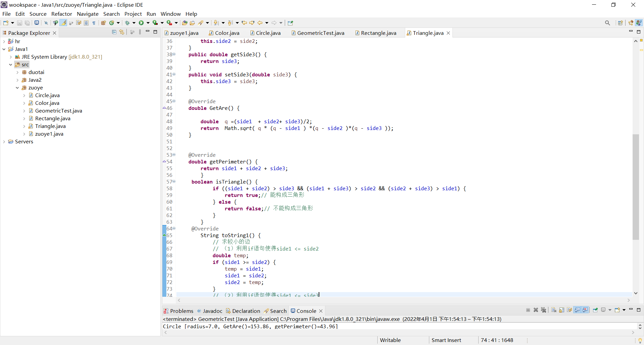
Task: Open New Console View dropdown arrow
Action: (624, 310)
